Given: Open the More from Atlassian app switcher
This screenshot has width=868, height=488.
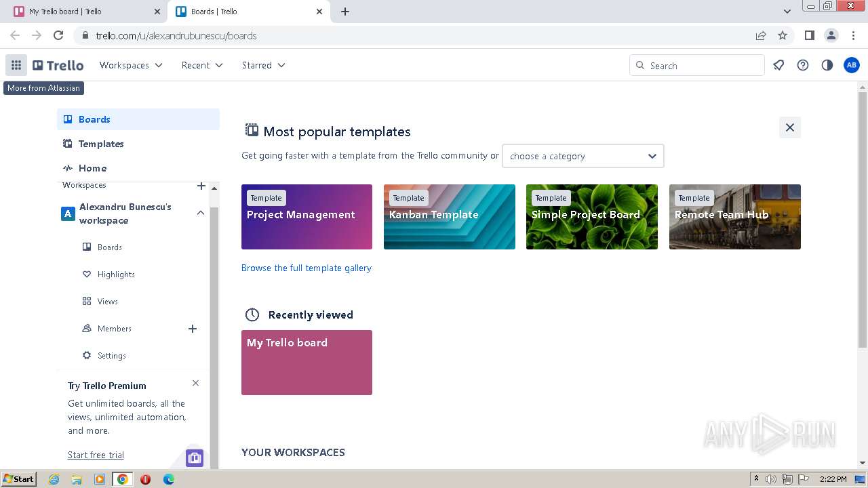Looking at the screenshot, I should 16,65.
